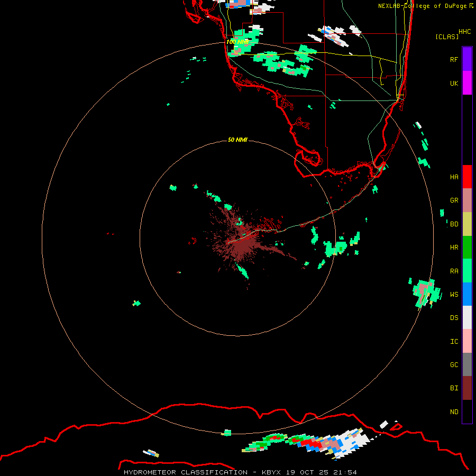Click the RF legend label
Image resolution: width=476 pixels, height=476 pixels.
[x=454, y=59]
